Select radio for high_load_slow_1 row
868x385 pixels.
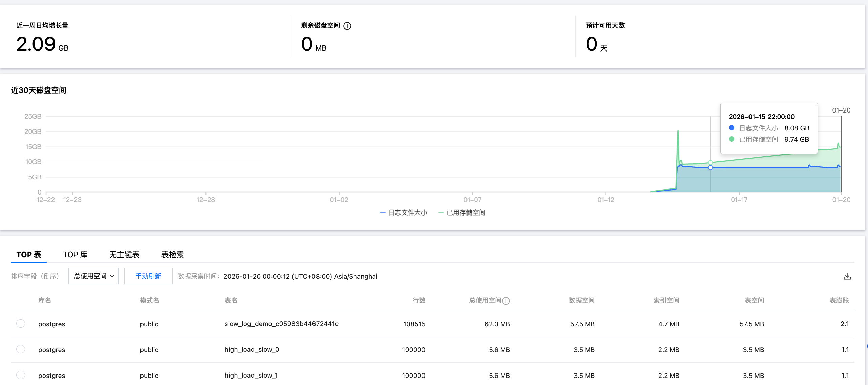tap(21, 375)
